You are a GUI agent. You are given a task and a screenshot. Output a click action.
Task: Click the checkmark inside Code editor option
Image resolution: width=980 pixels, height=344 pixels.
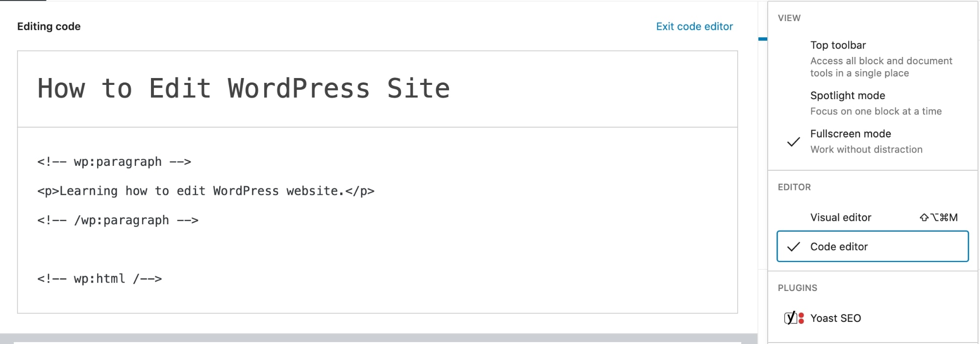(793, 246)
